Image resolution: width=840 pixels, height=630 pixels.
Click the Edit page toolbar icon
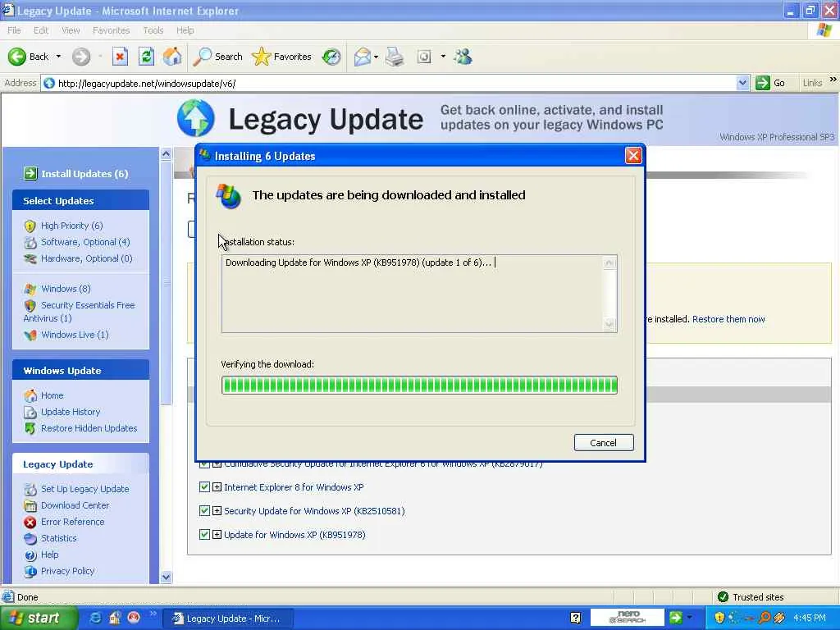(424, 57)
